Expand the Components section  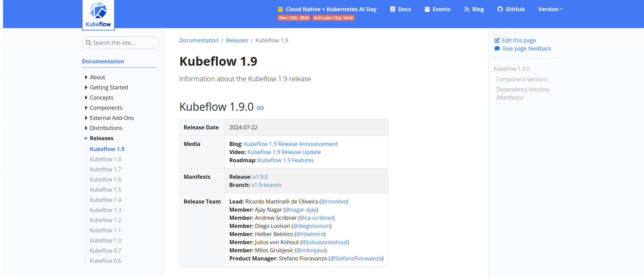86,108
